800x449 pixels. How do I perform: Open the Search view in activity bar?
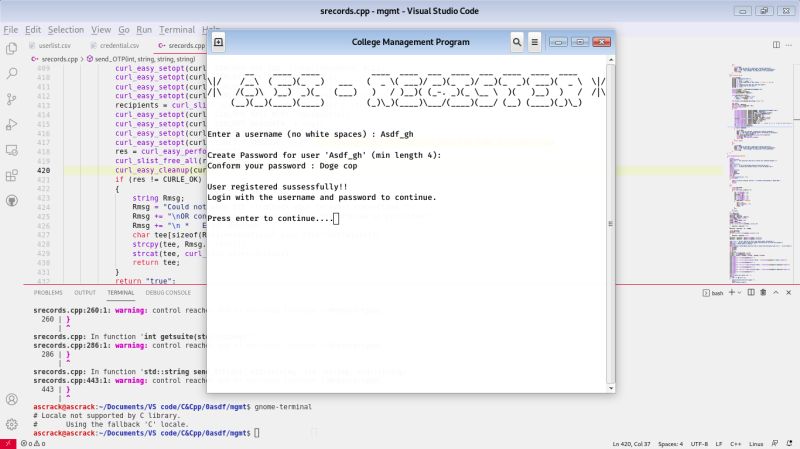click(x=11, y=73)
